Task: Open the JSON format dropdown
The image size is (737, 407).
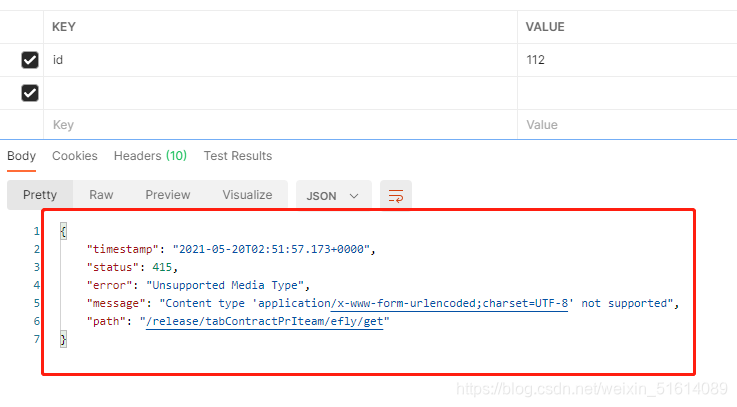Action: pyautogui.click(x=333, y=196)
